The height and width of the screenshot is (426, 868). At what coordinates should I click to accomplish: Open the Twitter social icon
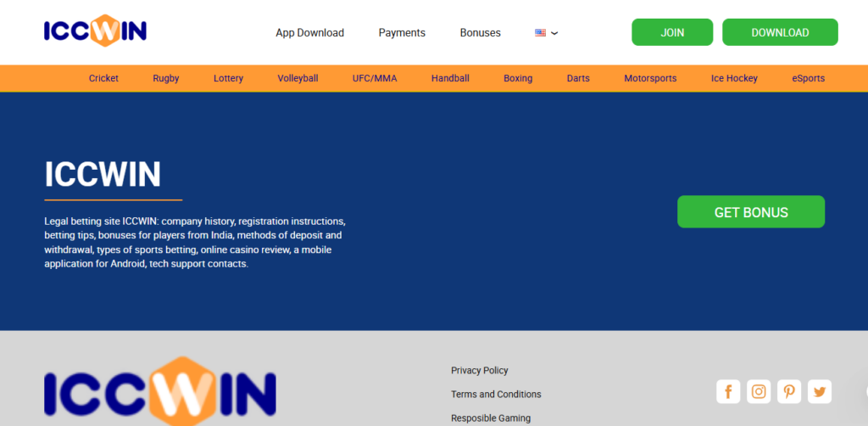820,392
